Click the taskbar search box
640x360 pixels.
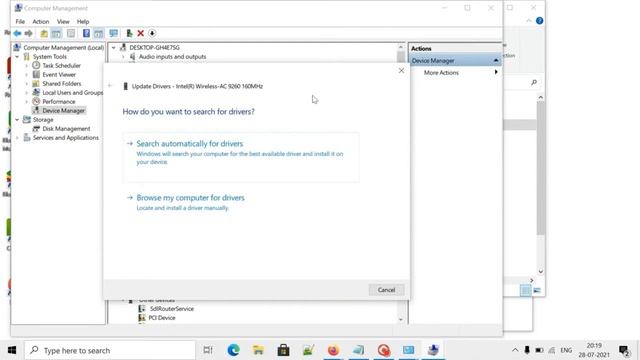pyautogui.click(x=110, y=350)
